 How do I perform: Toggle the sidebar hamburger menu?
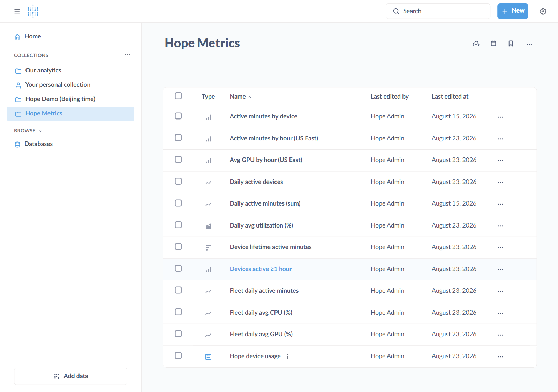[17, 11]
